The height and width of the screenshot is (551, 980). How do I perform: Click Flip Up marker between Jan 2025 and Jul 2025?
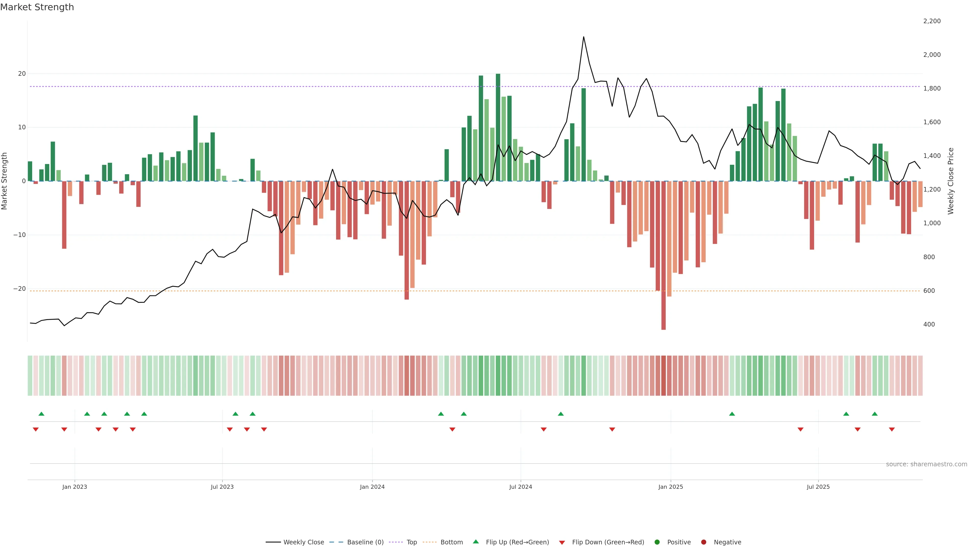tap(732, 414)
